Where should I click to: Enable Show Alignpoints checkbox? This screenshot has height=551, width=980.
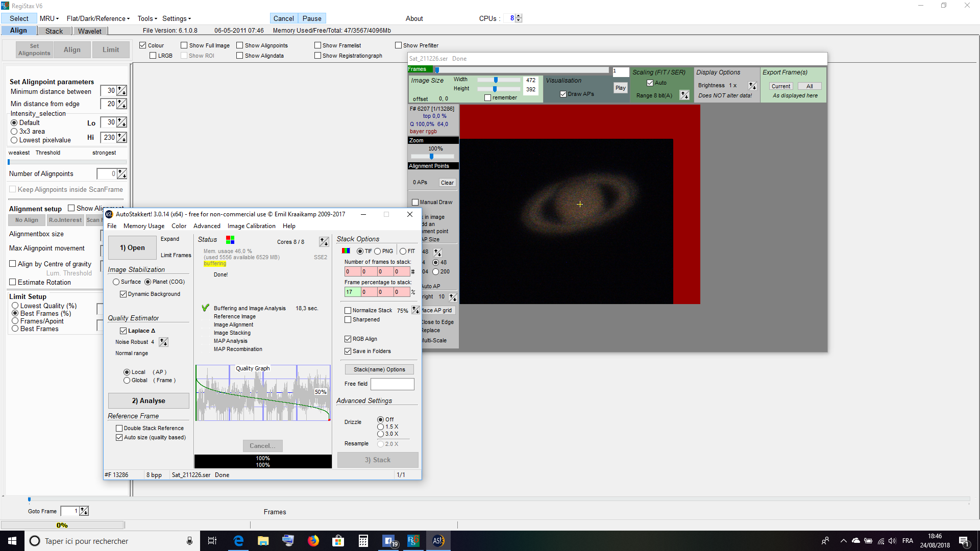[239, 45]
